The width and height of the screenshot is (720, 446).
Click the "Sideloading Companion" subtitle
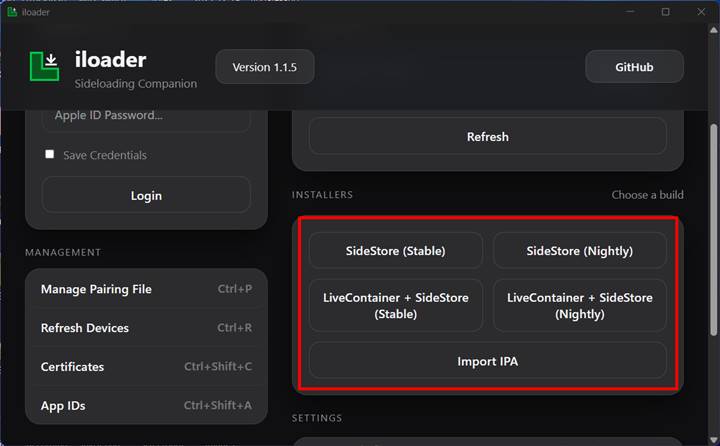pyautogui.click(x=136, y=84)
